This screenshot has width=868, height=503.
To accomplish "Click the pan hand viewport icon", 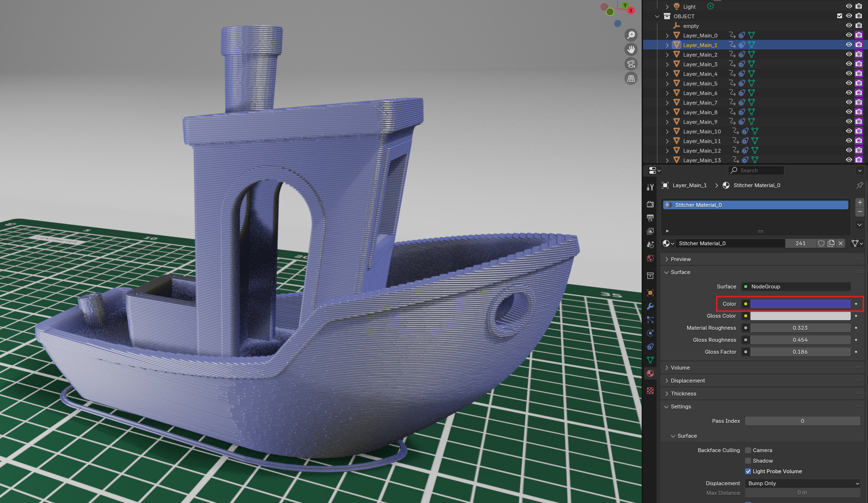I will pyautogui.click(x=631, y=49).
